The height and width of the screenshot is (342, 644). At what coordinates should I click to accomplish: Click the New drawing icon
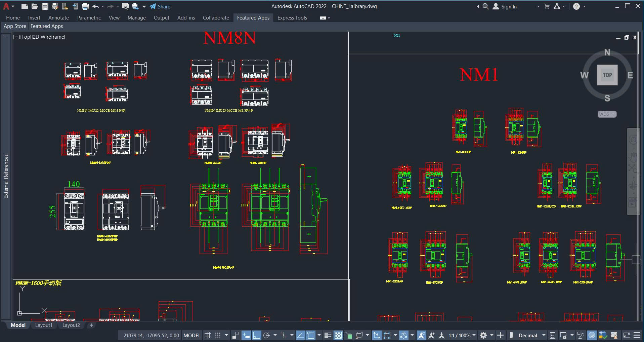(x=25, y=6)
